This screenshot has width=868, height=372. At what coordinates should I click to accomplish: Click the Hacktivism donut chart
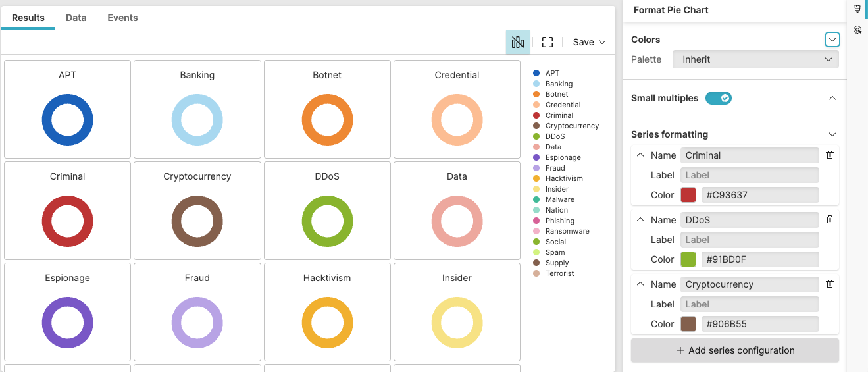pos(327,323)
